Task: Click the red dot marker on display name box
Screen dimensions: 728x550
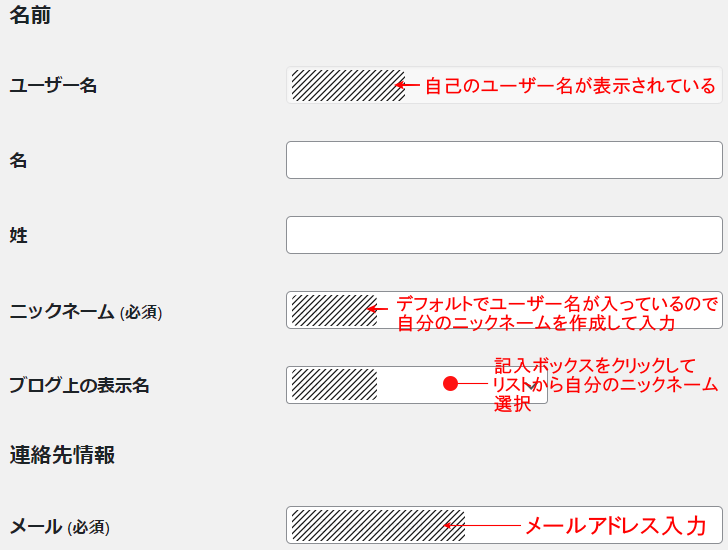Action: point(450,384)
